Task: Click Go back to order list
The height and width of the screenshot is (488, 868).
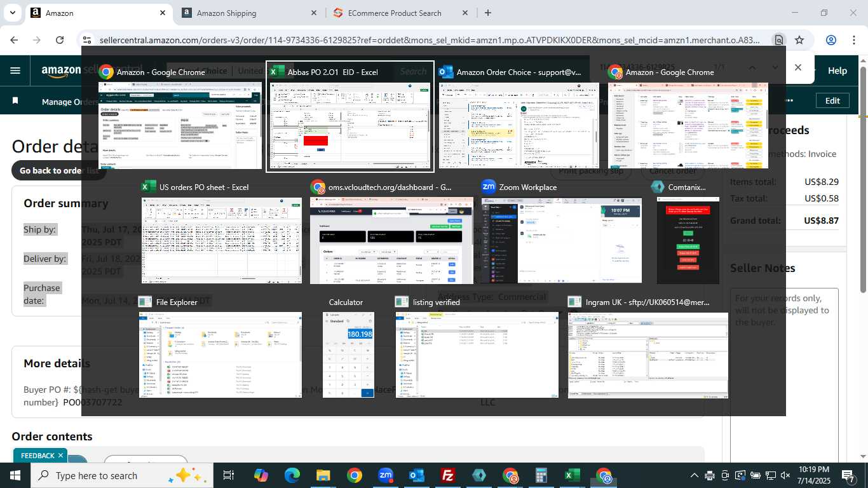Action: 58,170
